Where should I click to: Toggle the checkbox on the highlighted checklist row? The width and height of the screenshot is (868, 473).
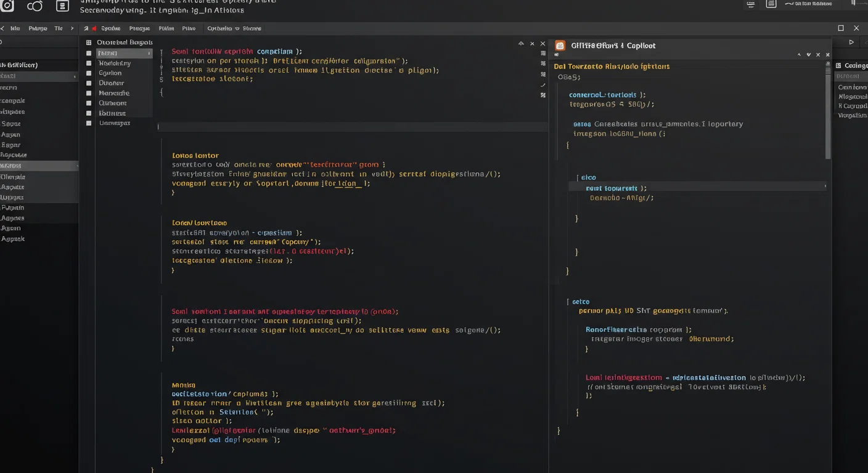tap(89, 54)
